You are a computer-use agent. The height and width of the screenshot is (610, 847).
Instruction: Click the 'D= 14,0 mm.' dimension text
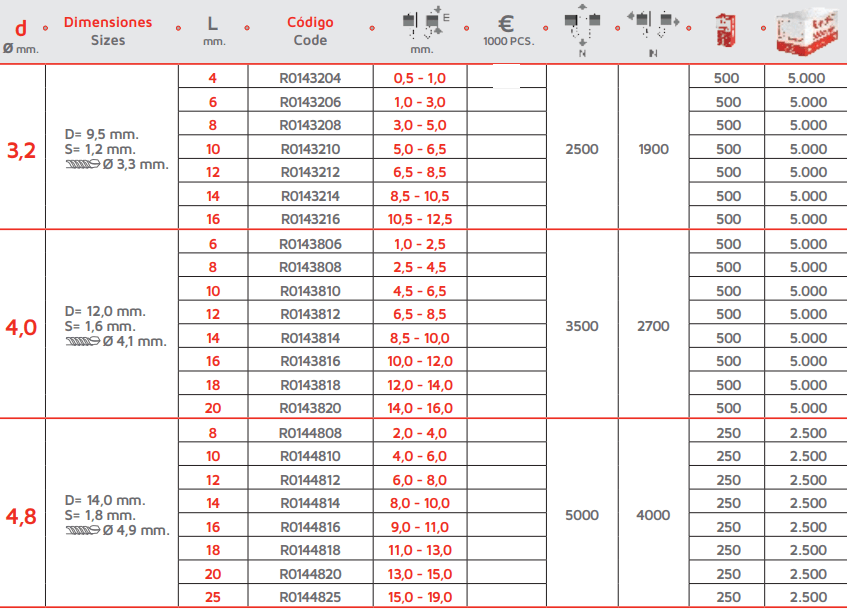click(x=105, y=500)
